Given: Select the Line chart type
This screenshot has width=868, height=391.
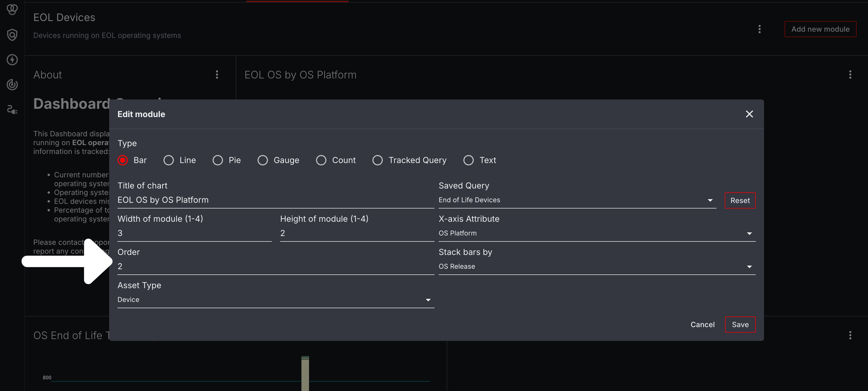Looking at the screenshot, I should [168, 160].
